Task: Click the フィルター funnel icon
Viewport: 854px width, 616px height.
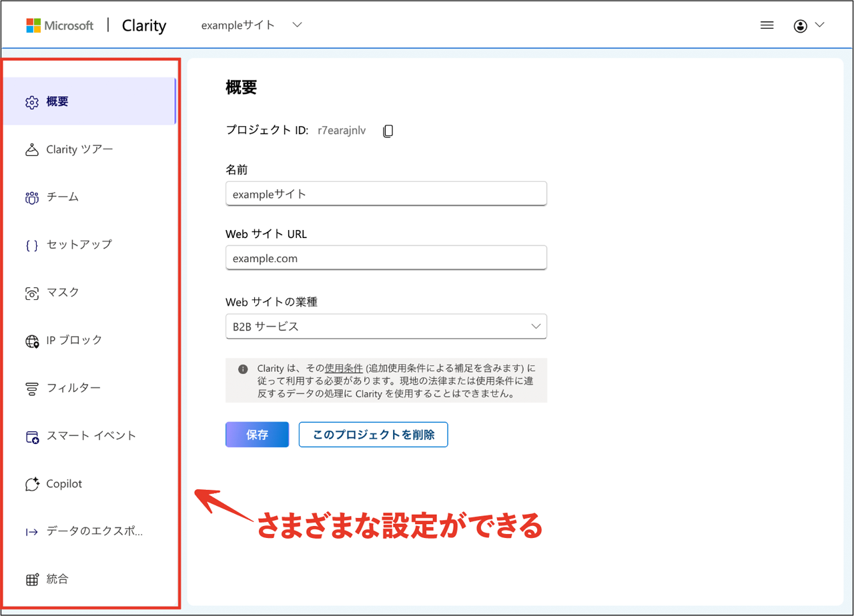Action: click(x=32, y=388)
